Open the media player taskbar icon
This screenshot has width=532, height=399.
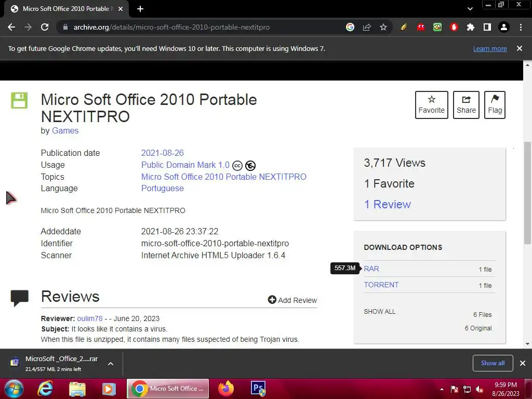(x=109, y=389)
